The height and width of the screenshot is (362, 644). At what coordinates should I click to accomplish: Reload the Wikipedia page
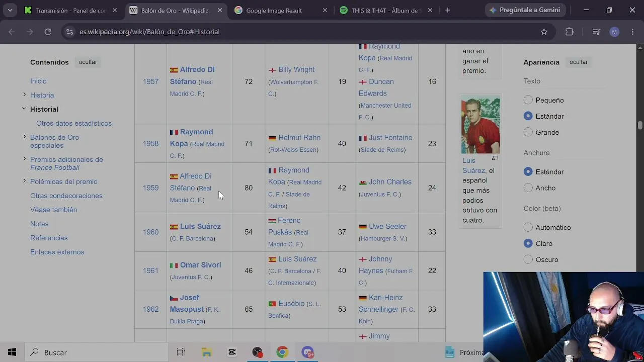(x=48, y=32)
